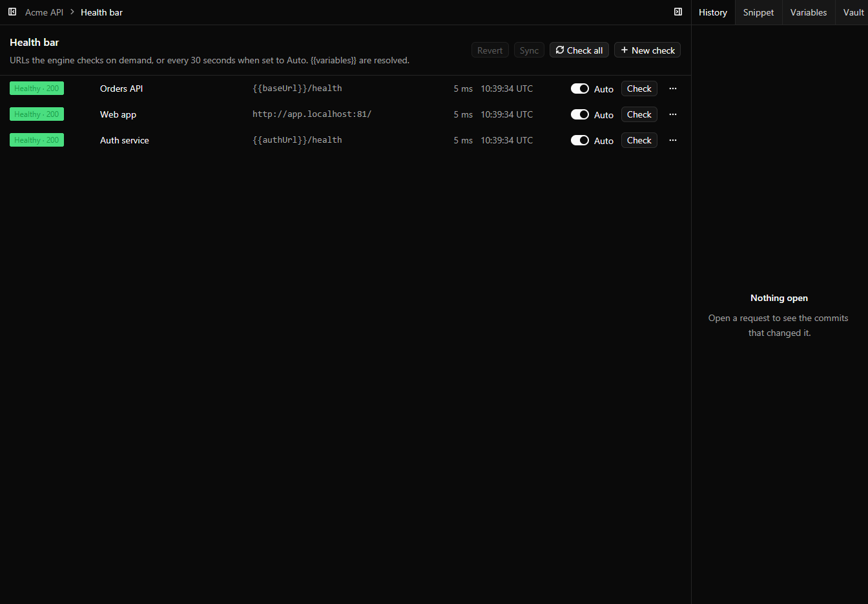Run Check for Orders API
The width and height of the screenshot is (868, 604).
(639, 89)
